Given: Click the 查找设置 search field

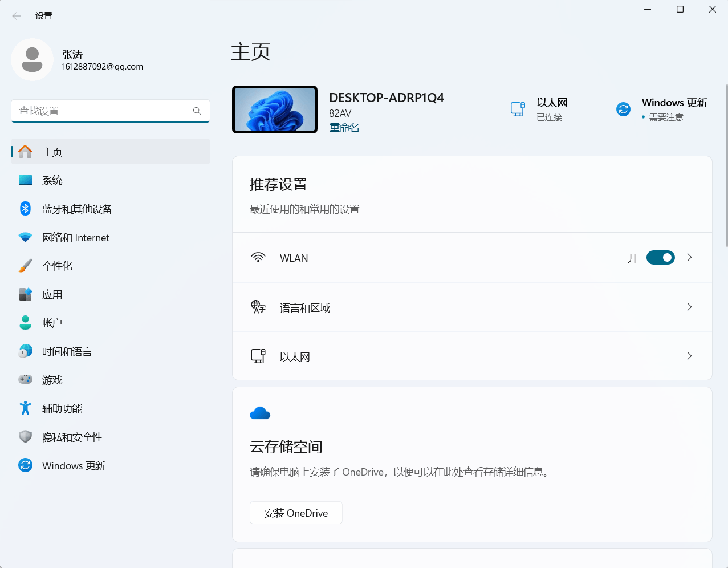Looking at the screenshot, I should pyautogui.click(x=111, y=111).
